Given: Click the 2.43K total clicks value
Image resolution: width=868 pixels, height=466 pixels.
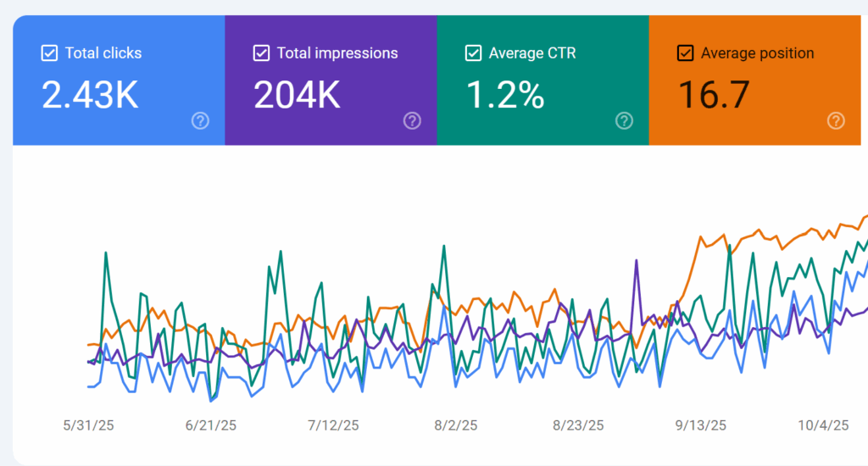Looking at the screenshot, I should click(x=90, y=96).
